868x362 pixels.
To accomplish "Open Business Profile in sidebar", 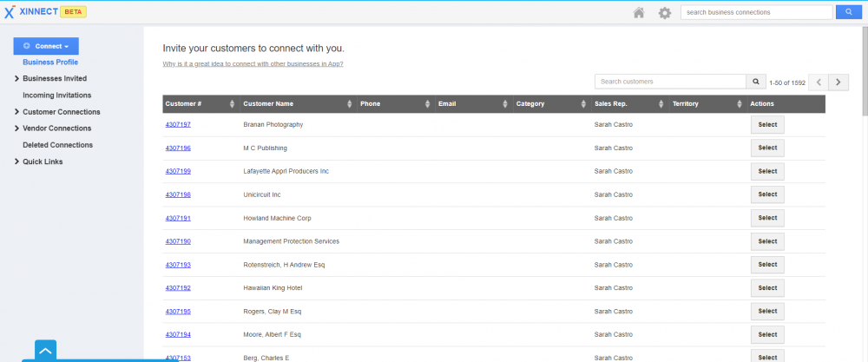I will pyautogui.click(x=50, y=63).
